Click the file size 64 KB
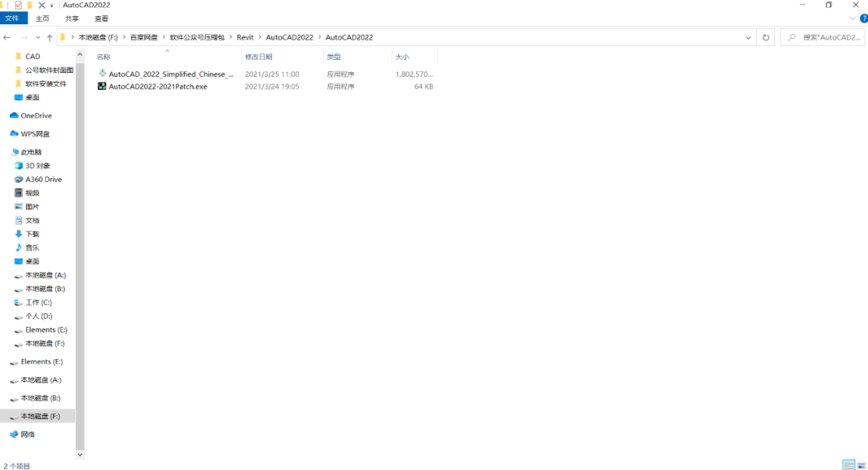Screen dimensions: 868x470 [x=423, y=87]
